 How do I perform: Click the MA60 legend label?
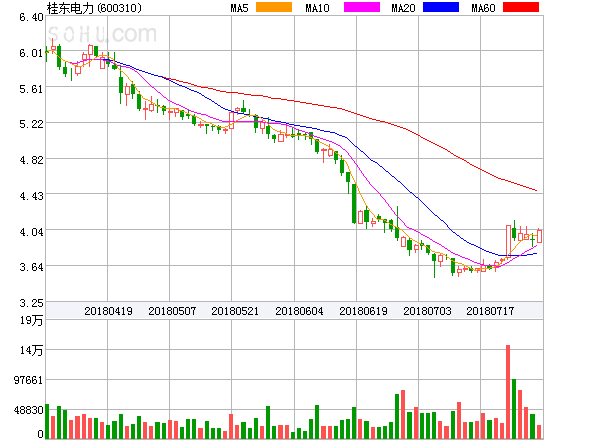(x=483, y=8)
